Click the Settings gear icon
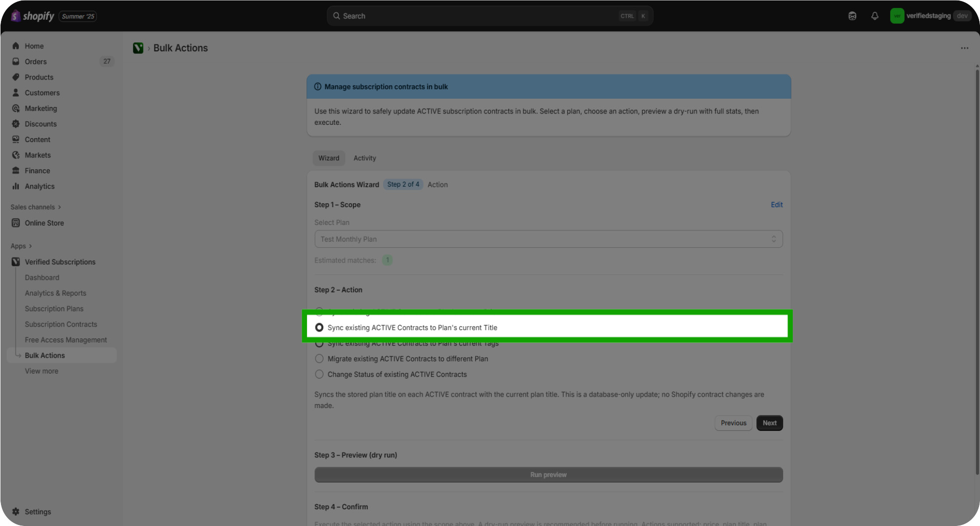 (16, 512)
